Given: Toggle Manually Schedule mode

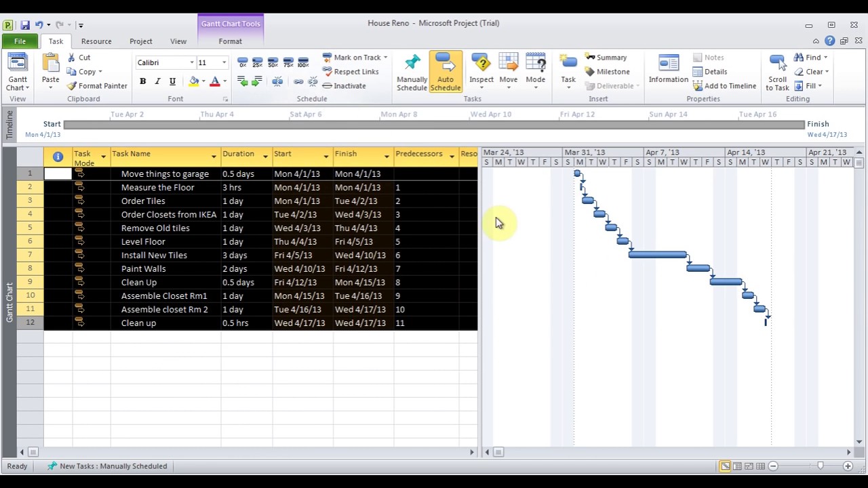Looking at the screenshot, I should 412,73.
